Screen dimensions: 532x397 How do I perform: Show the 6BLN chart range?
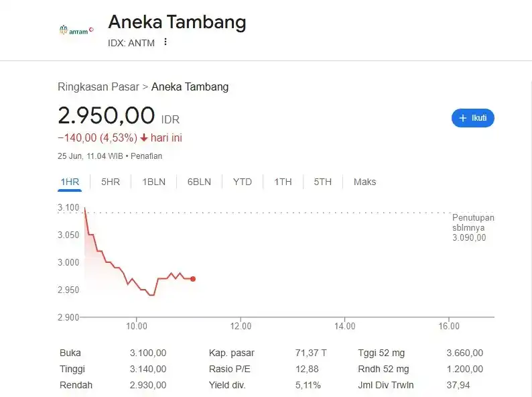point(199,182)
